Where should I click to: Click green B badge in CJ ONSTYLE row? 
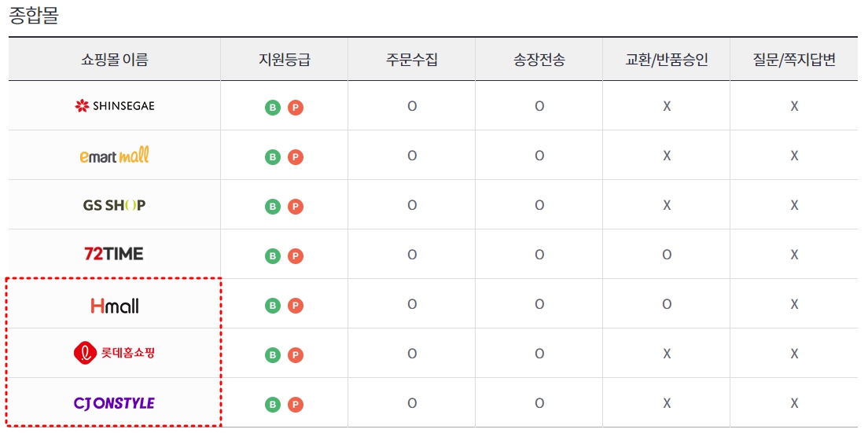pyautogui.click(x=272, y=405)
